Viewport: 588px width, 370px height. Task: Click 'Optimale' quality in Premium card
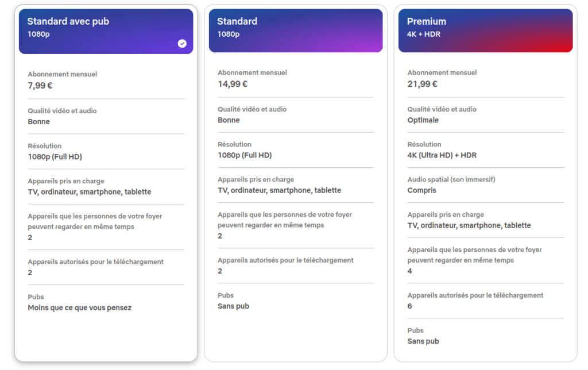(423, 120)
